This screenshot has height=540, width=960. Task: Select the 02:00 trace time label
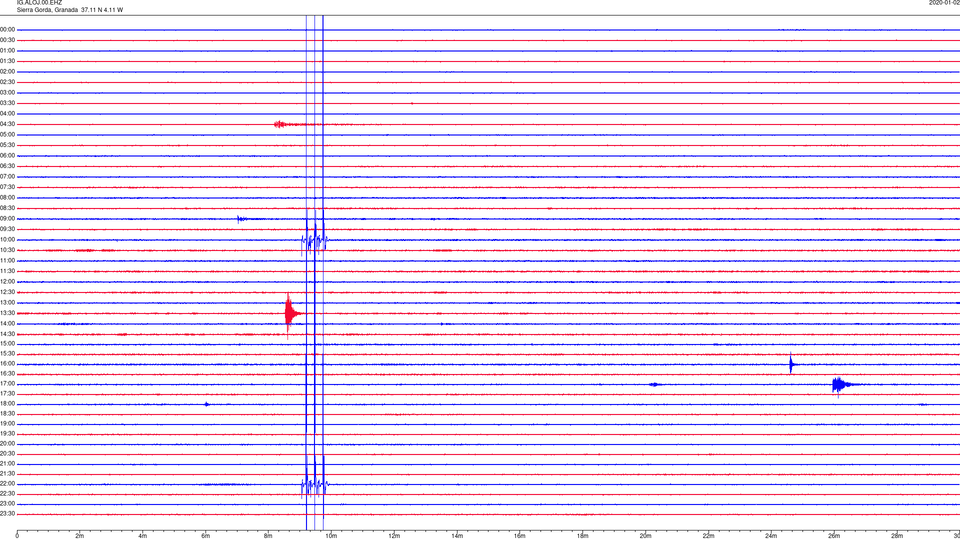pos(7,72)
